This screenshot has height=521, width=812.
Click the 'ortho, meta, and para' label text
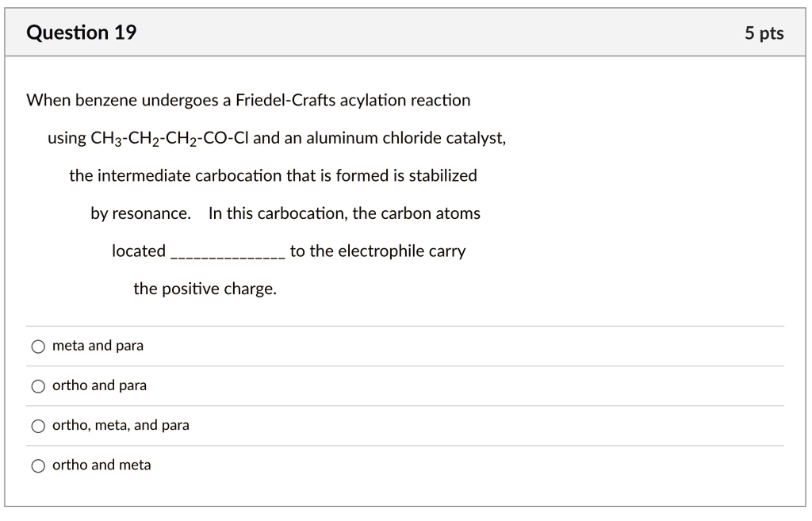(x=121, y=425)
